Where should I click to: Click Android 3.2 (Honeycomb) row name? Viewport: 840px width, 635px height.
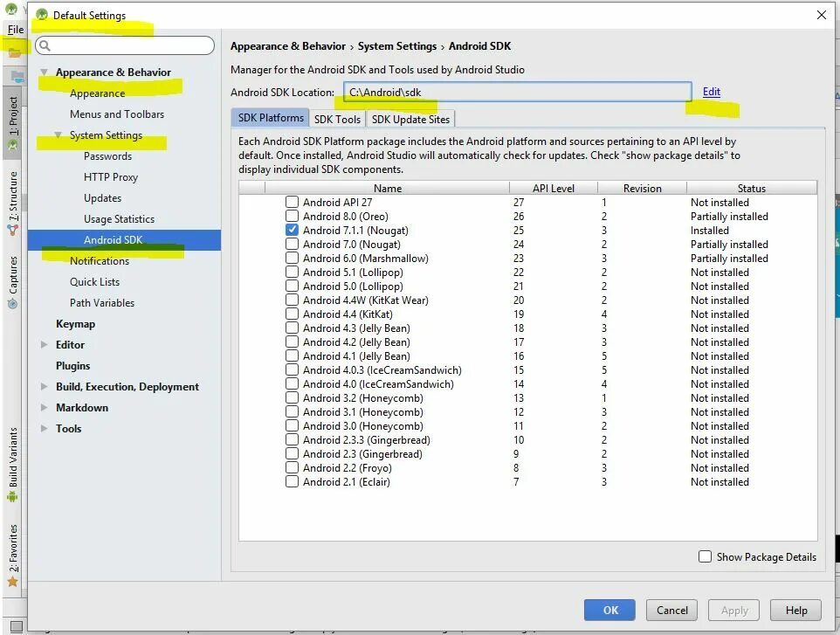(x=363, y=398)
